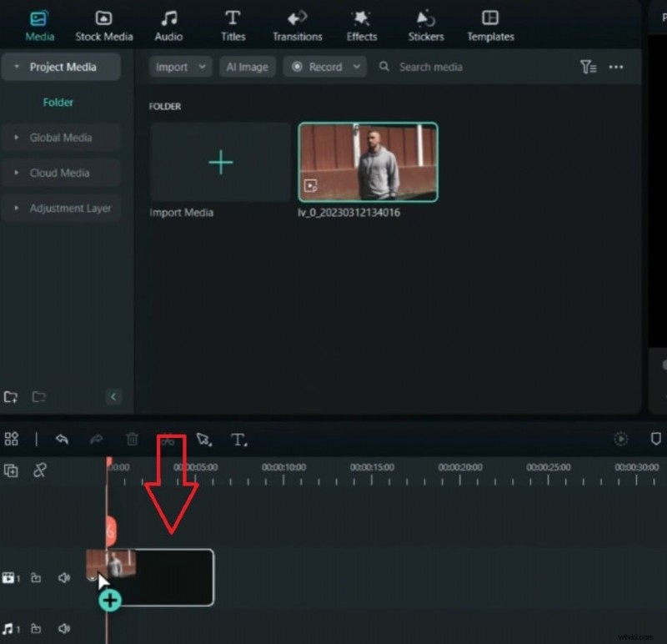
Task: Click Import Media in the folder panel
Action: click(220, 163)
